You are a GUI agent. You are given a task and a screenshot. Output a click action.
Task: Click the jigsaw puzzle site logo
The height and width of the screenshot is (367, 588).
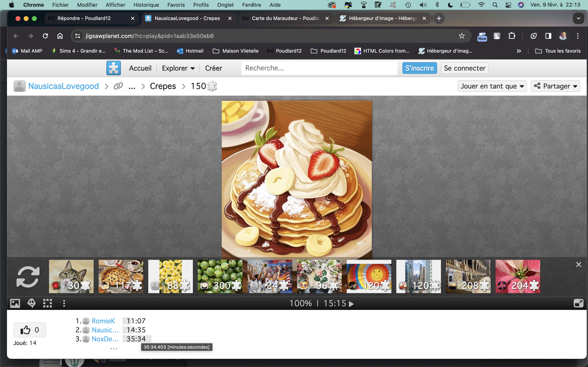114,68
